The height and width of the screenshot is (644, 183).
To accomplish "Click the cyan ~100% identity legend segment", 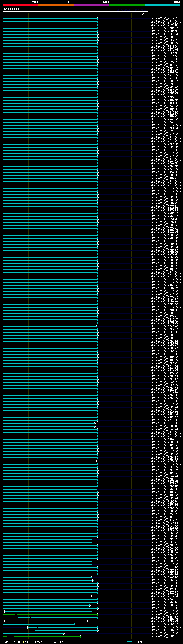I will click(x=162, y=5).
